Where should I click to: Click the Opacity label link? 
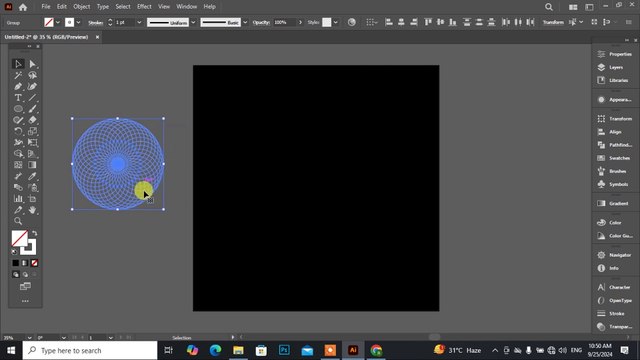[x=261, y=22]
